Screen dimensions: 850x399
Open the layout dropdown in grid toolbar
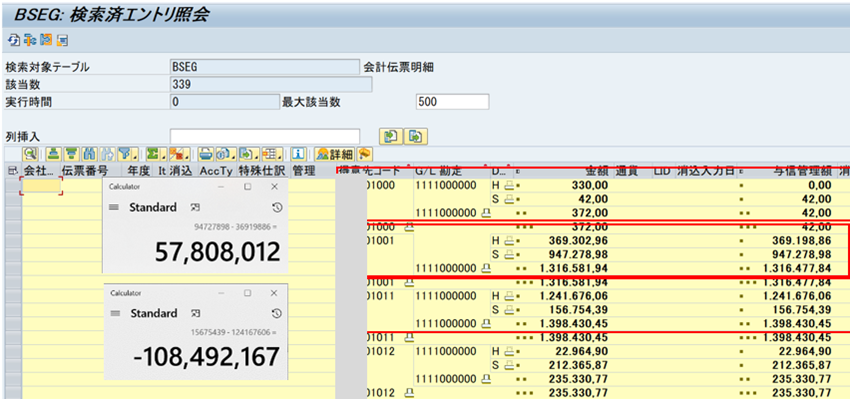[x=272, y=154]
